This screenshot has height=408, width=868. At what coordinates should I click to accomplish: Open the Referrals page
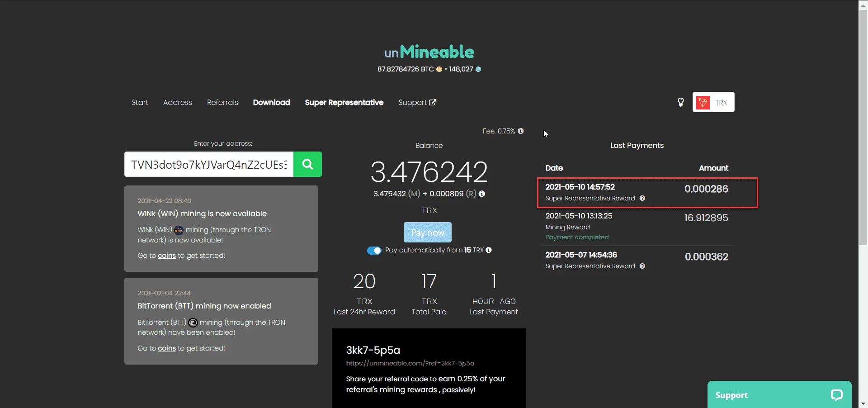[222, 102]
